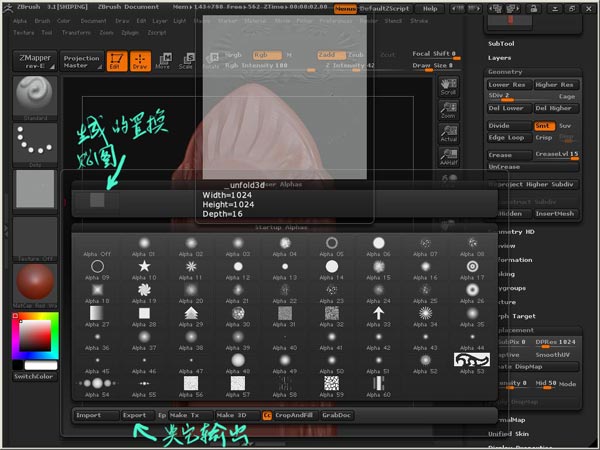Expand the Unified Skin section
The height and width of the screenshot is (450, 600).
[508, 434]
